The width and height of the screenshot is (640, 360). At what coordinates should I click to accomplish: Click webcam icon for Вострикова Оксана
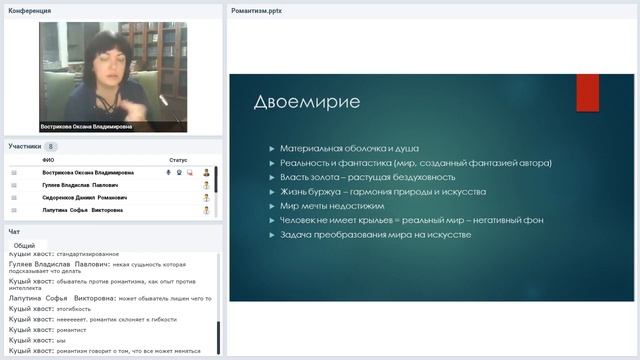[179, 173]
